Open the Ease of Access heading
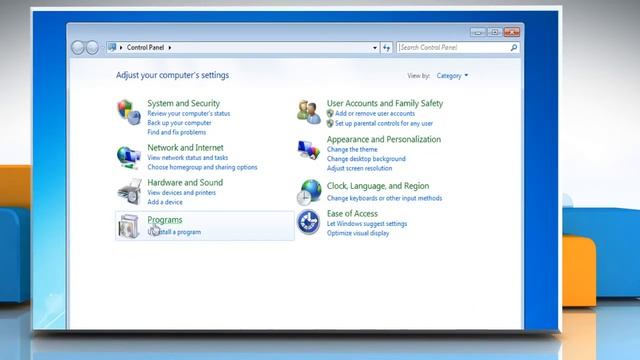This screenshot has width=640, height=360. tap(352, 213)
